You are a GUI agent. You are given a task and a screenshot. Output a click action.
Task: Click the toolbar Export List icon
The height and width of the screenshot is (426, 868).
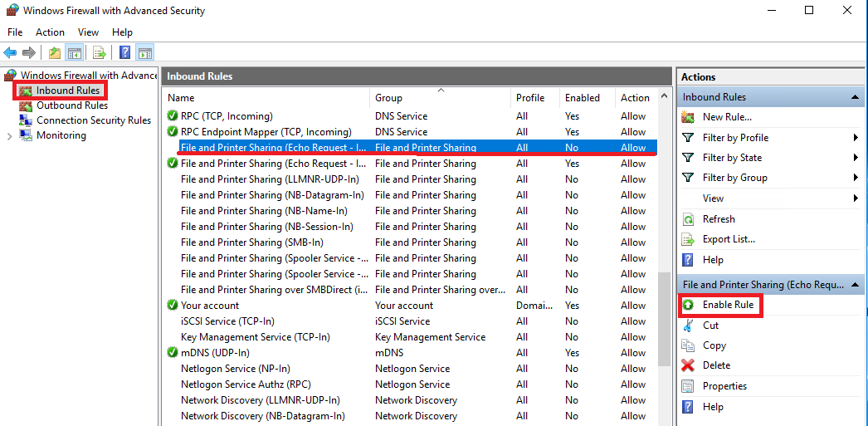99,52
